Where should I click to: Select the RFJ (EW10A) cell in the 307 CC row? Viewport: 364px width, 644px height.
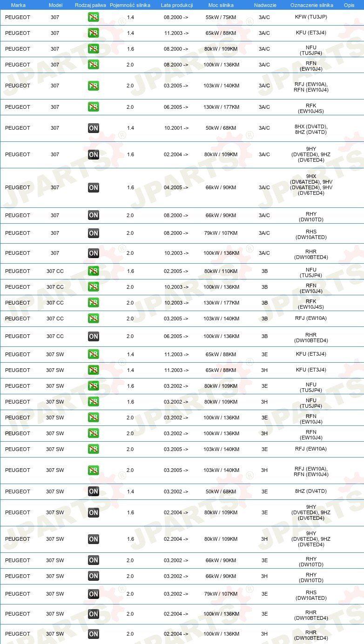point(311,319)
